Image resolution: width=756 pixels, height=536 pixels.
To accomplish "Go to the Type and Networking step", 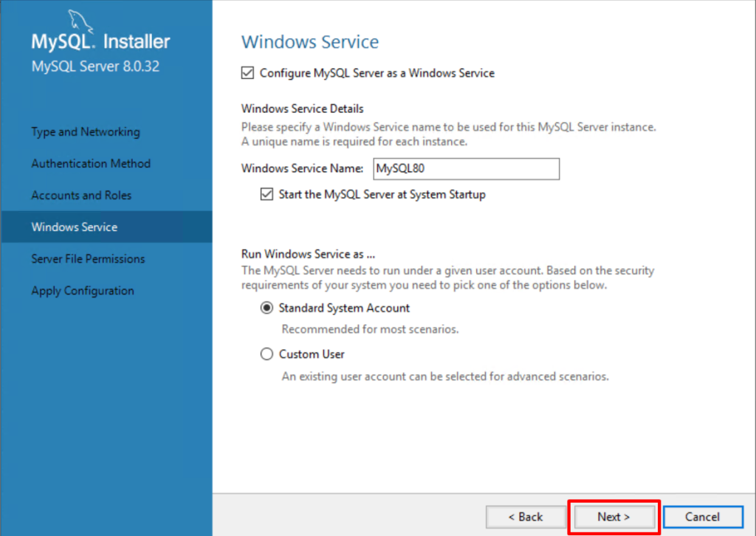I will 86,131.
